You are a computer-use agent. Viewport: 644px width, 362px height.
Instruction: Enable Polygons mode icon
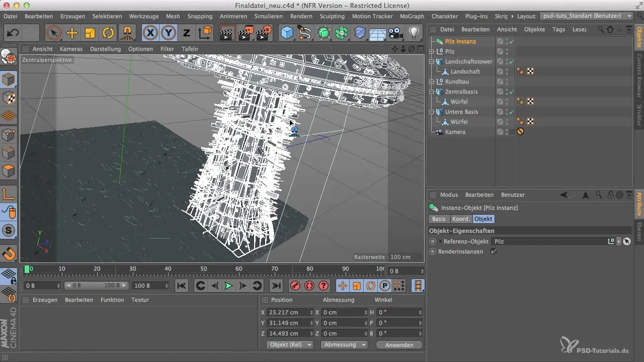coord(9,171)
